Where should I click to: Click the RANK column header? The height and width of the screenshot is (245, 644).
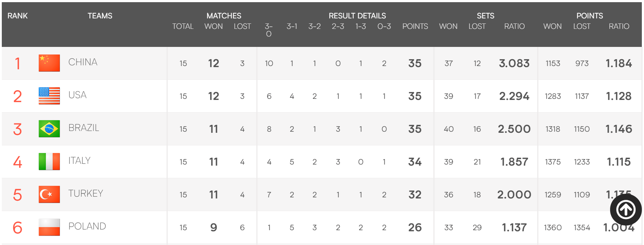tap(17, 16)
